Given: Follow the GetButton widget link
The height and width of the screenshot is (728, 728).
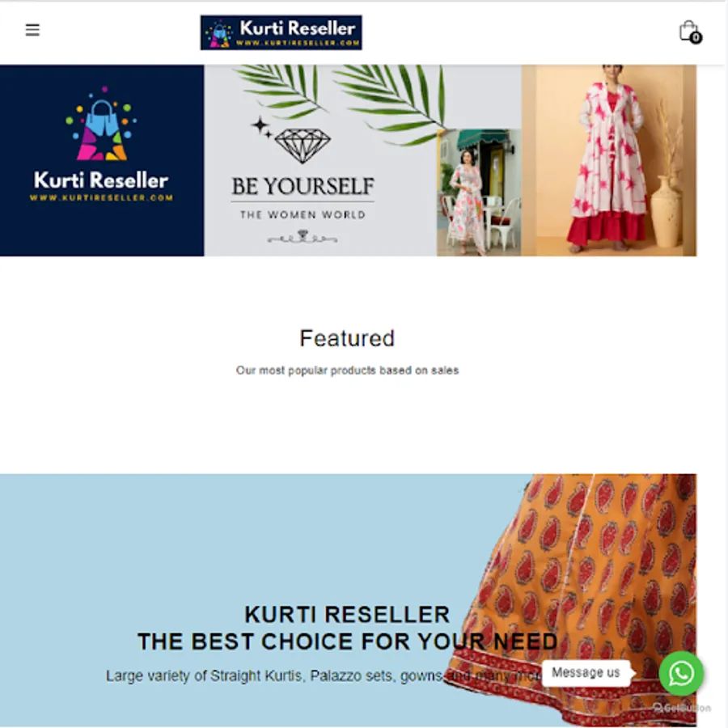Looking at the screenshot, I should [682, 708].
